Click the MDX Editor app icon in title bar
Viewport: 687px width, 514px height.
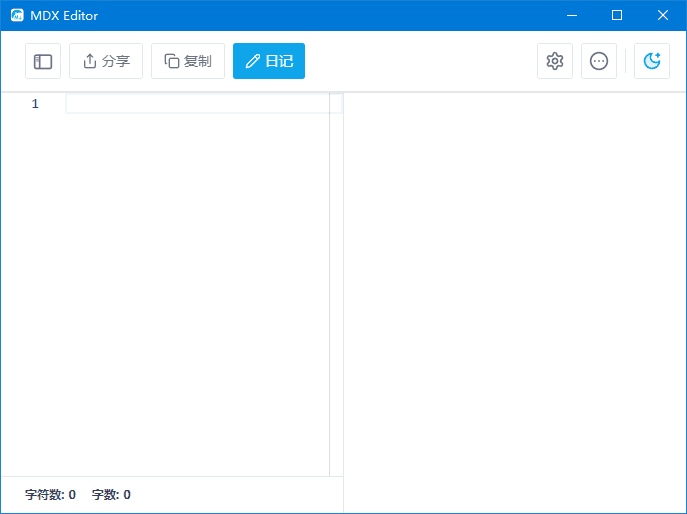pos(17,15)
